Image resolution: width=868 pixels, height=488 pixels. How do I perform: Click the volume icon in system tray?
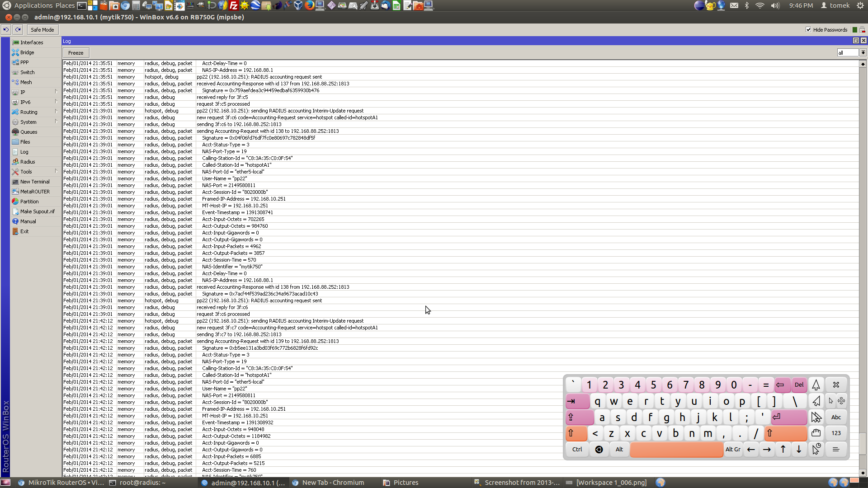pyautogui.click(x=775, y=5)
